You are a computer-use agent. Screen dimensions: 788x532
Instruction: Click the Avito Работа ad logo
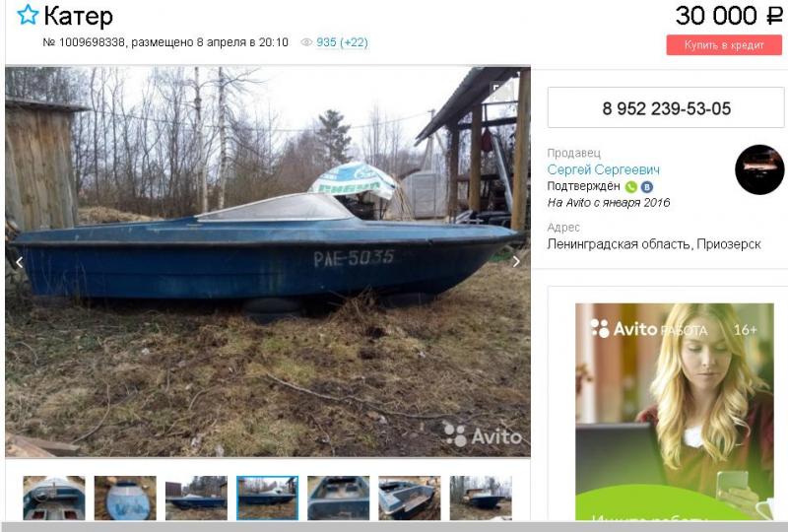click(649, 329)
